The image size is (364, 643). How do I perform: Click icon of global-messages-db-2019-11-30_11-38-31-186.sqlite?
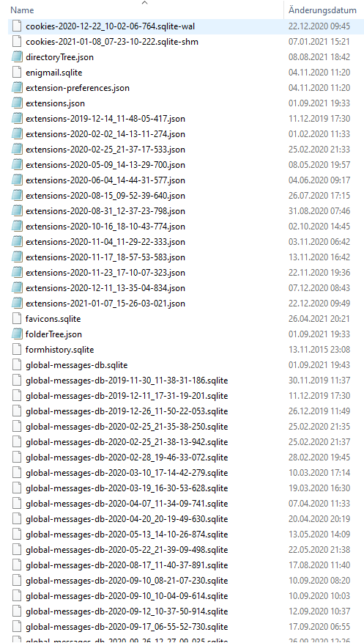16,381
